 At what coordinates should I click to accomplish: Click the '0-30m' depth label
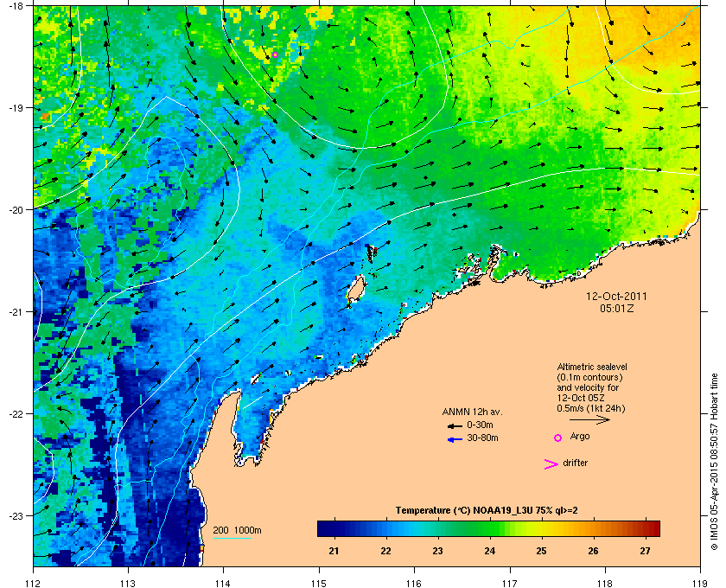(x=480, y=425)
